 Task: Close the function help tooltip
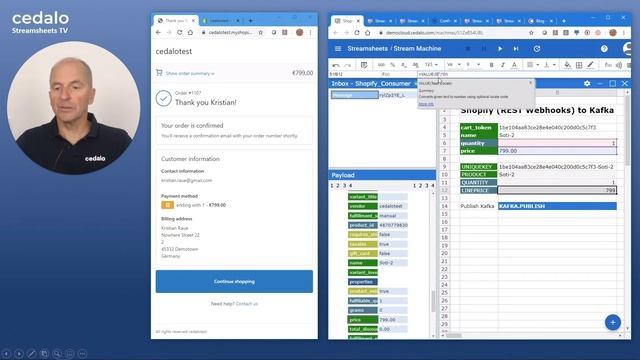[531, 83]
